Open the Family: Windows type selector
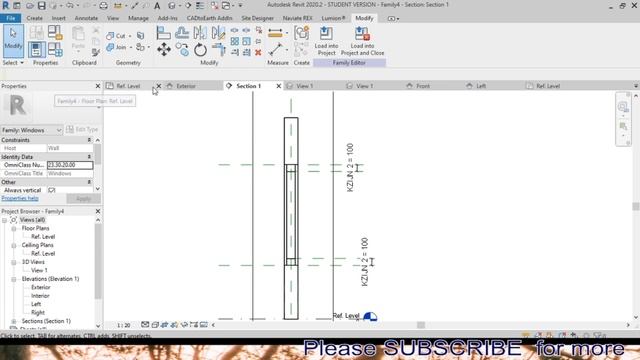The height and width of the screenshot is (360, 640). click(31, 130)
